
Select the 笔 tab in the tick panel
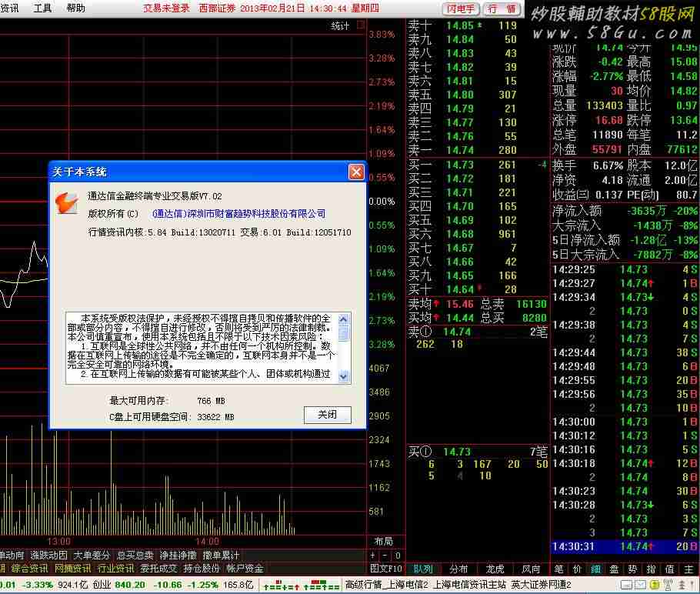pos(558,569)
